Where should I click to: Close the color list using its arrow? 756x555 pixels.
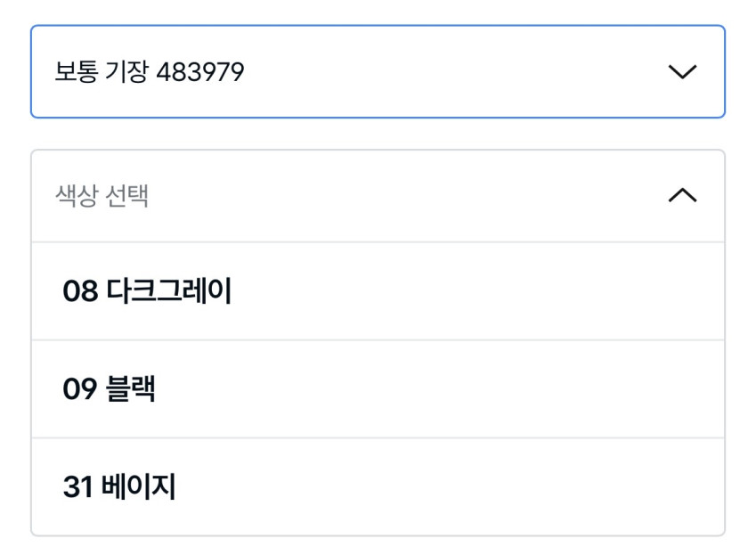(682, 196)
